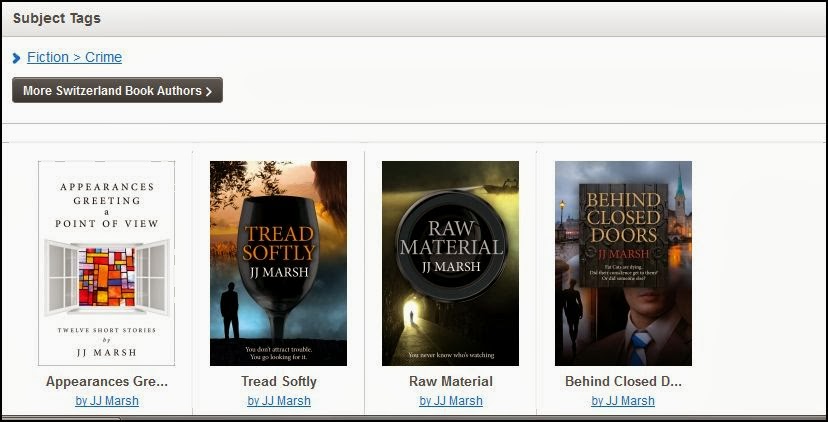This screenshot has height=422, width=828.
Task: Click the Behind Closed Doors cover thumbnail
Action: click(x=623, y=263)
